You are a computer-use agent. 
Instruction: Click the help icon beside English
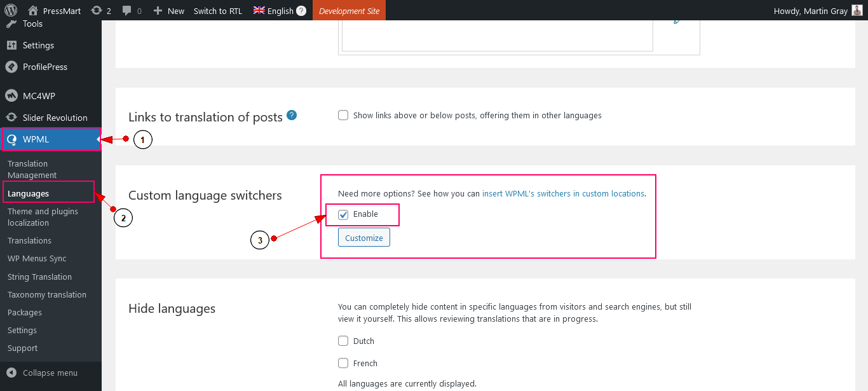pyautogui.click(x=301, y=11)
